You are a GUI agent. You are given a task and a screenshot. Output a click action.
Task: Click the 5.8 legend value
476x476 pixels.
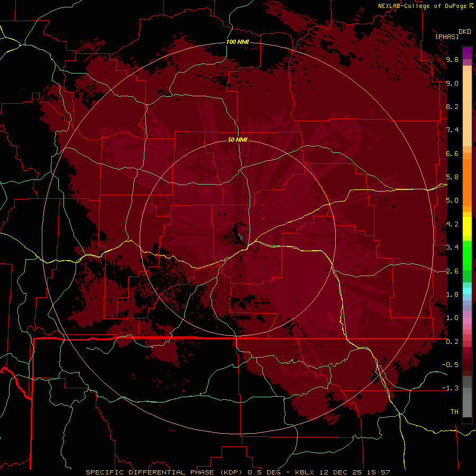[x=452, y=177]
